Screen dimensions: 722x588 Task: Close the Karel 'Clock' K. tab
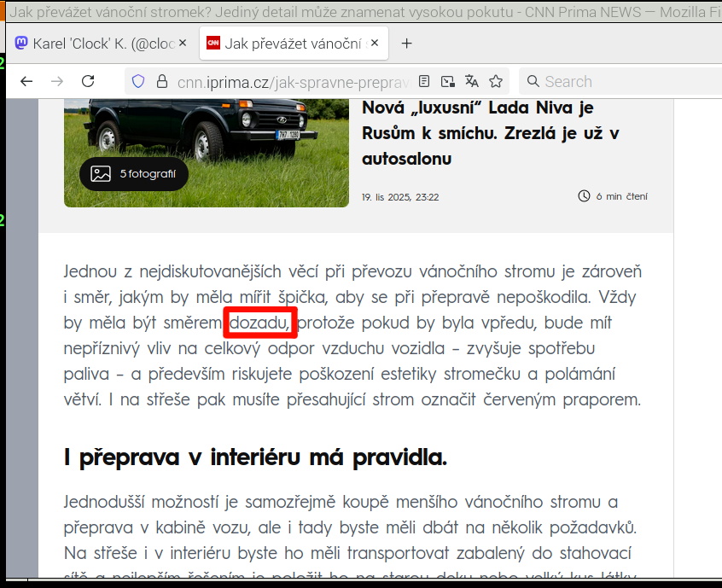coord(182,44)
